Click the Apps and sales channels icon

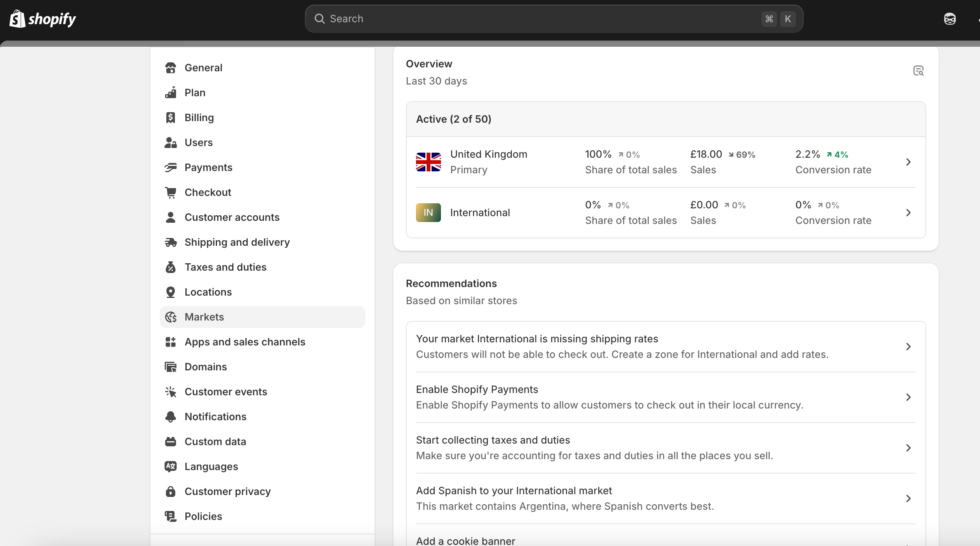click(171, 342)
